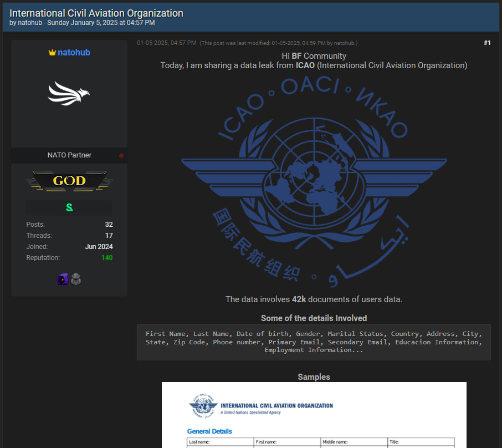
Task: Open the sample ICAO document image
Action: (314, 415)
